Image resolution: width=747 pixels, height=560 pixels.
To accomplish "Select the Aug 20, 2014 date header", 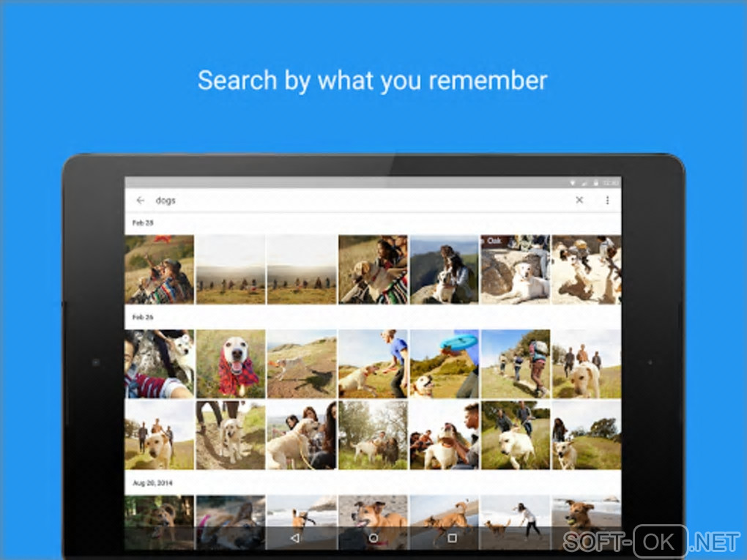I will tap(152, 483).
